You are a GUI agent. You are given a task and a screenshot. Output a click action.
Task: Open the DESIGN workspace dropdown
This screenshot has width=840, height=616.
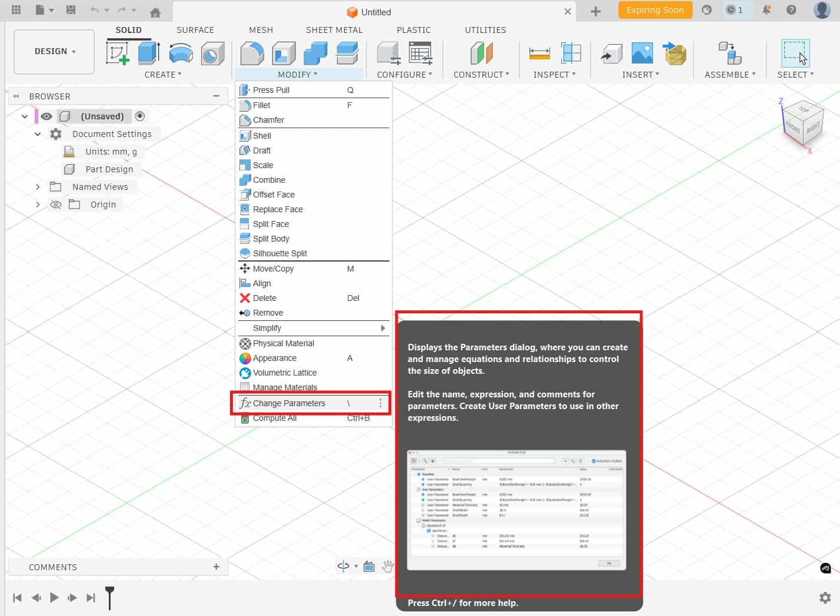[54, 52]
